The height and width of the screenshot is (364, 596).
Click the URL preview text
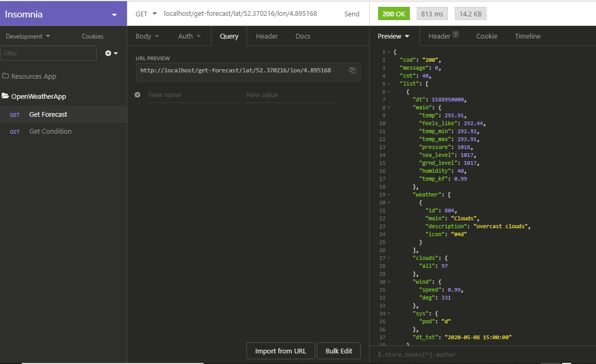click(x=236, y=70)
